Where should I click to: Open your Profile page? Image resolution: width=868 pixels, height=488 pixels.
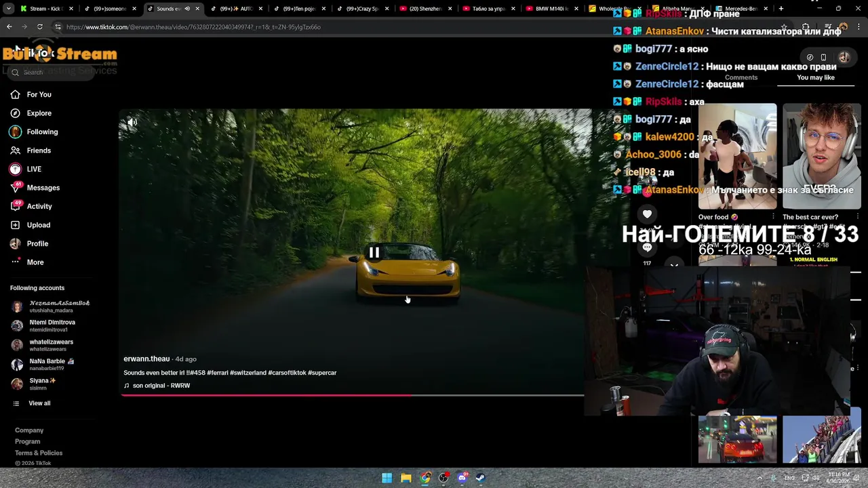(29, 243)
